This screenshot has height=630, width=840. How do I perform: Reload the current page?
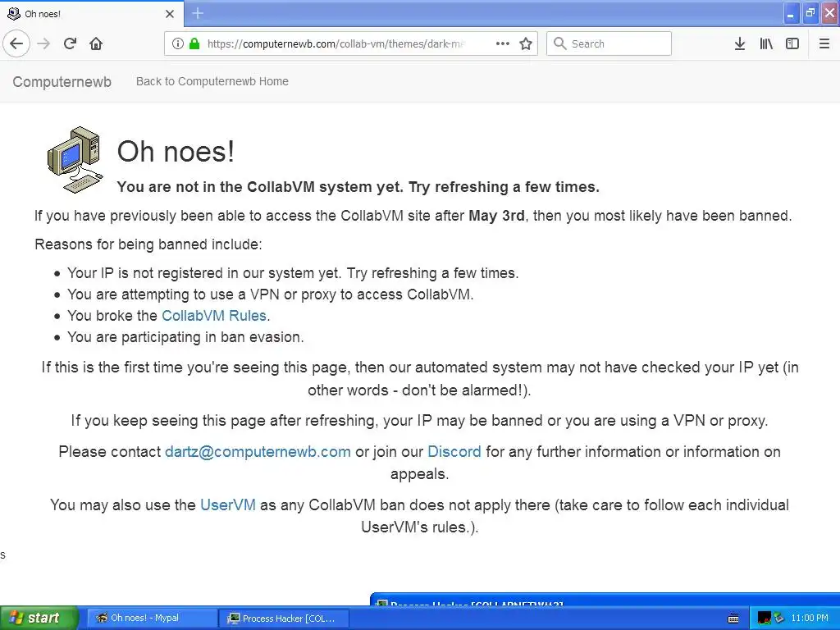tap(70, 43)
